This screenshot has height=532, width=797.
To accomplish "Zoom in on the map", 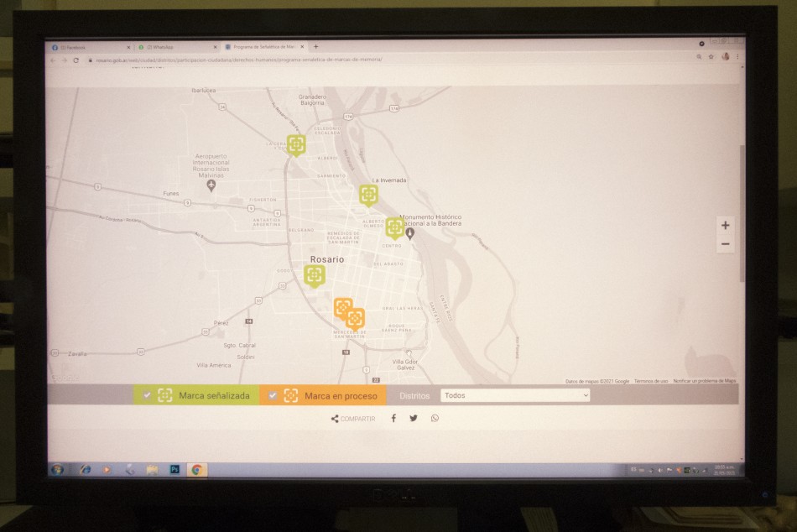I will [x=725, y=225].
